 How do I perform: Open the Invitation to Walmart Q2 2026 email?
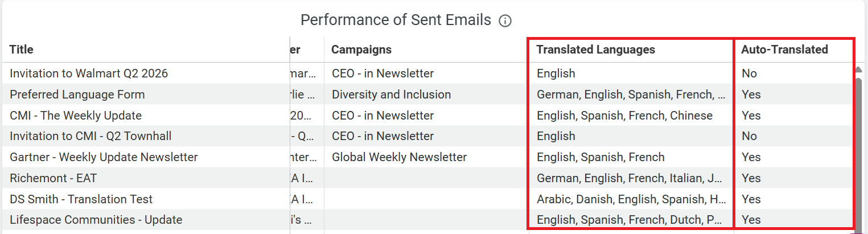coord(89,73)
